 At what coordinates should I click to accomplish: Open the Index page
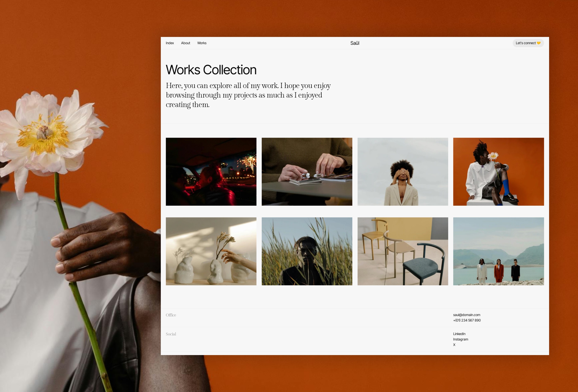170,43
